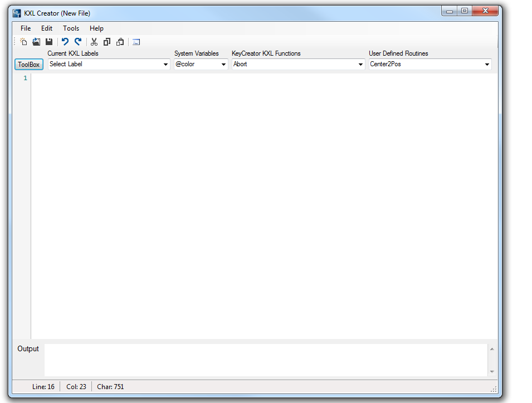Expand the Current KXL Labels dropdown
Screen dimensions: 532x403
165,65
